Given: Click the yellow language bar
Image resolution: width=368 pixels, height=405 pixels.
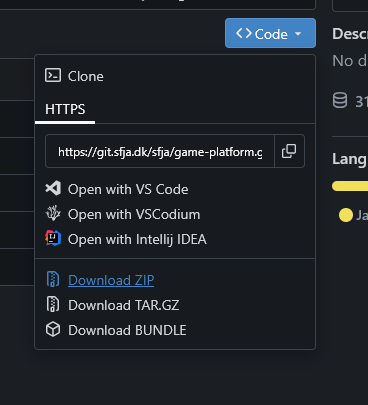Looking at the screenshot, I should click(350, 186).
